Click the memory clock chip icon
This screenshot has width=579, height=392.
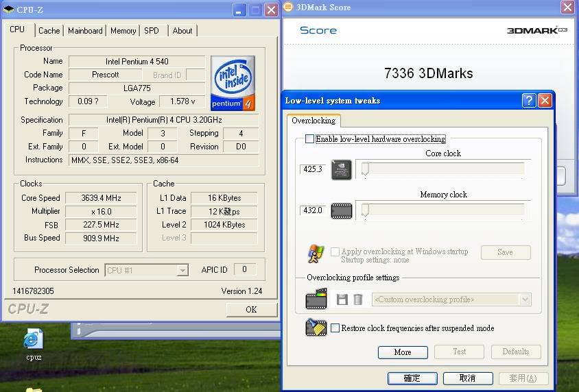342,211
